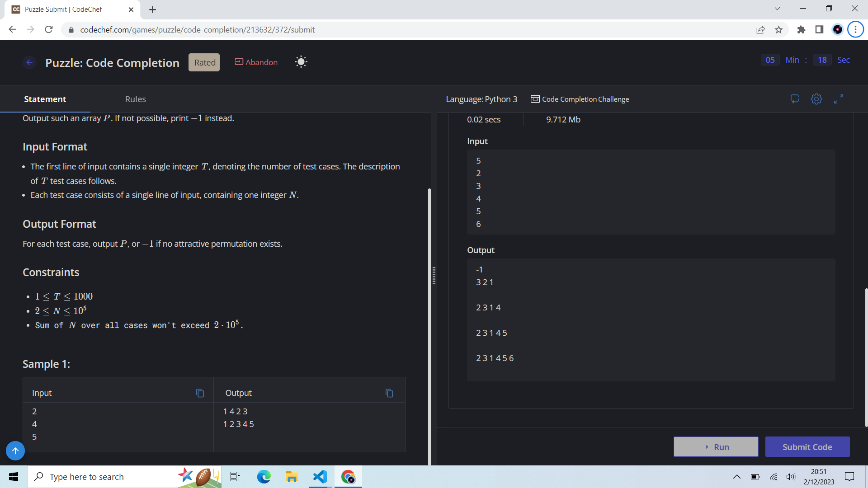
Task: Bookmark this page with star icon
Action: [778, 29]
